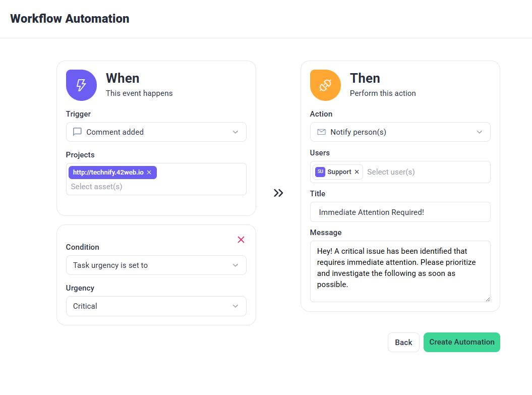Click the SU avatar badge
Viewport: 532px width, 395px height.
(320, 172)
